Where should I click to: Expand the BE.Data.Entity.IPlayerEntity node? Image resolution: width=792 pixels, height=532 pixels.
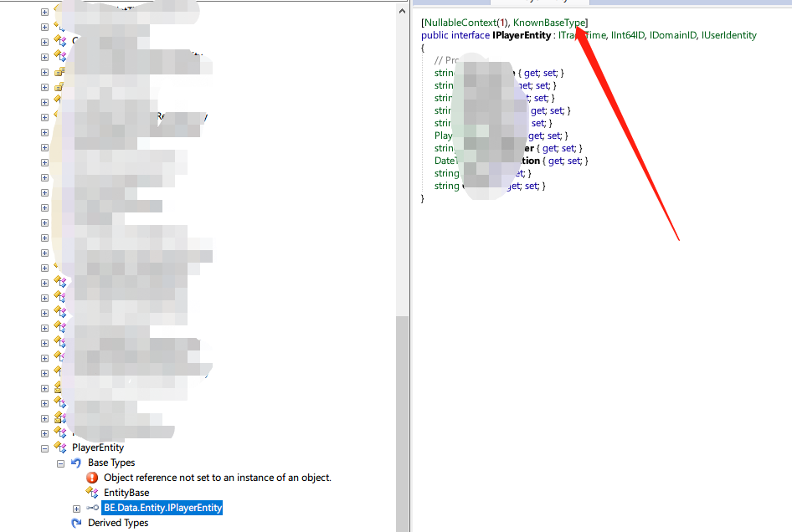(x=76, y=508)
